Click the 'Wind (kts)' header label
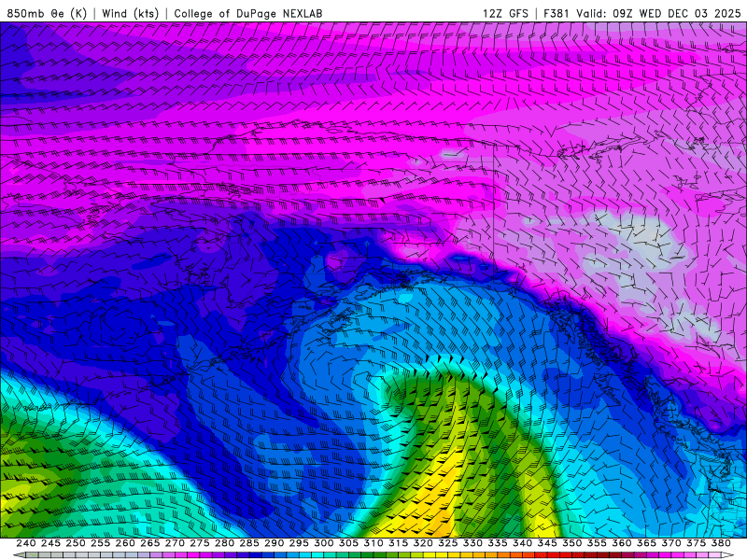The height and width of the screenshot is (560, 747). [130, 13]
